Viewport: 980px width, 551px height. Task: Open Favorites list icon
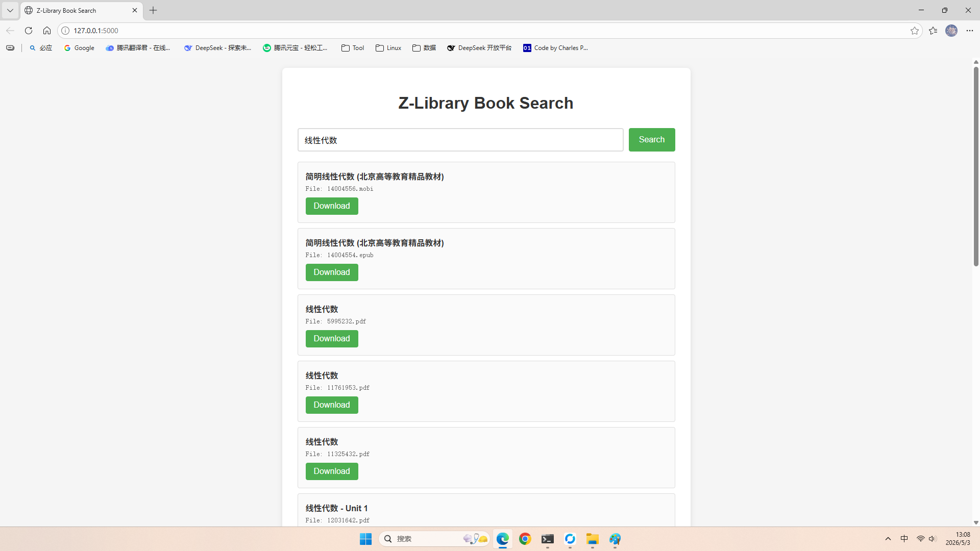coord(933,31)
